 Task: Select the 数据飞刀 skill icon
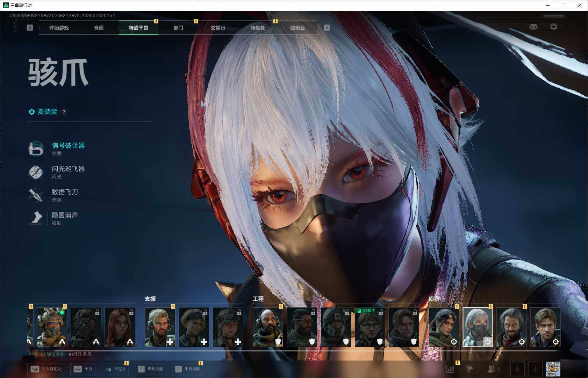click(x=36, y=195)
